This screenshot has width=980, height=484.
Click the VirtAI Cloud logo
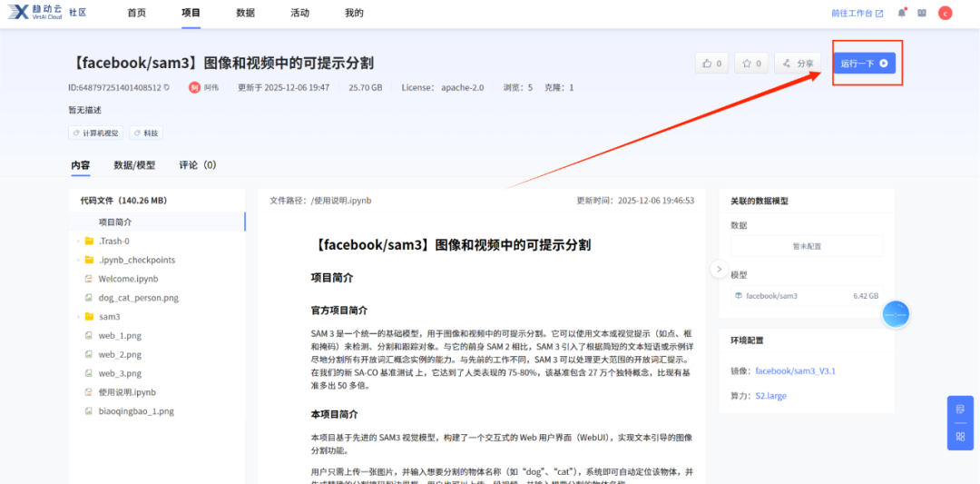point(35,13)
